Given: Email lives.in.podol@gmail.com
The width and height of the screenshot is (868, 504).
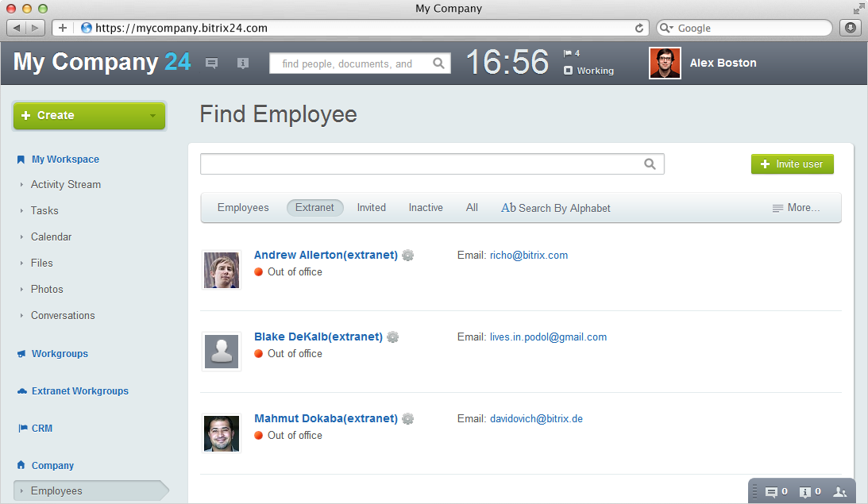Looking at the screenshot, I should [x=548, y=337].
